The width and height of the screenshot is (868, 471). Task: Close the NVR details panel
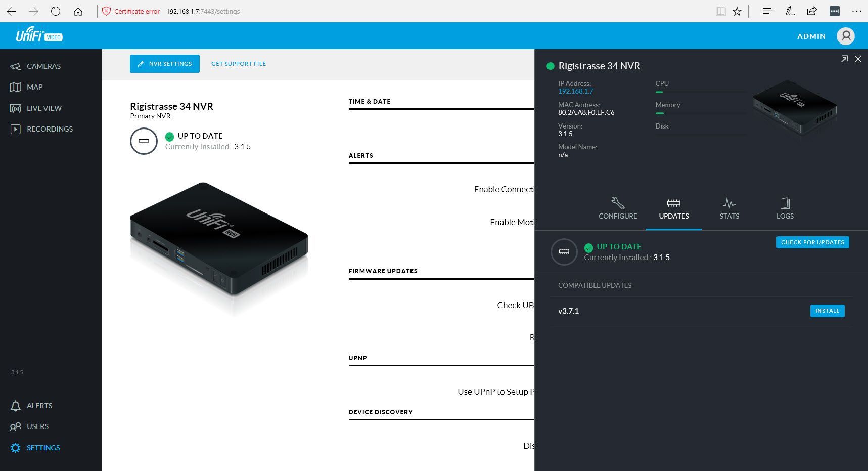[858, 59]
